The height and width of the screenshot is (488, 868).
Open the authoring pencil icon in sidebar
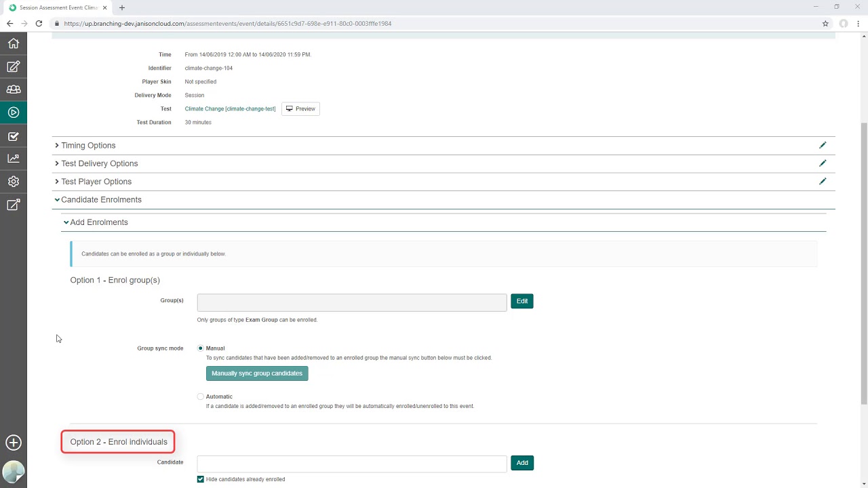tap(14, 66)
